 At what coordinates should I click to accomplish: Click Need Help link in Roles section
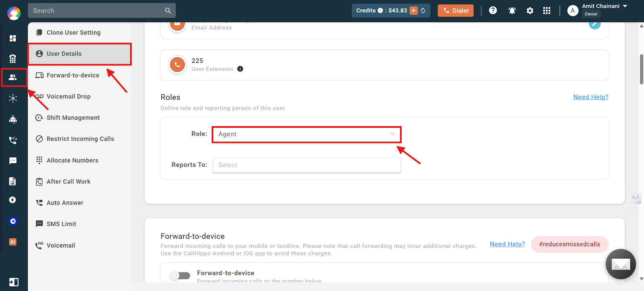coord(591,97)
